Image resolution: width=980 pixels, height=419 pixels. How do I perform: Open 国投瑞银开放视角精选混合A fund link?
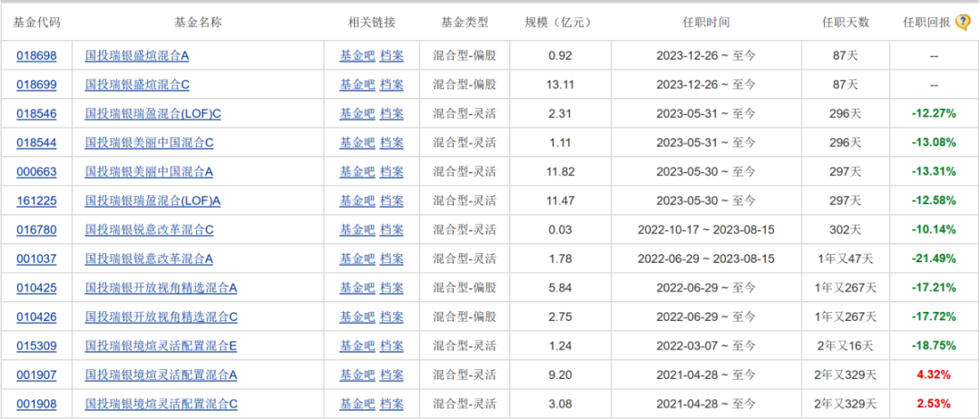161,287
